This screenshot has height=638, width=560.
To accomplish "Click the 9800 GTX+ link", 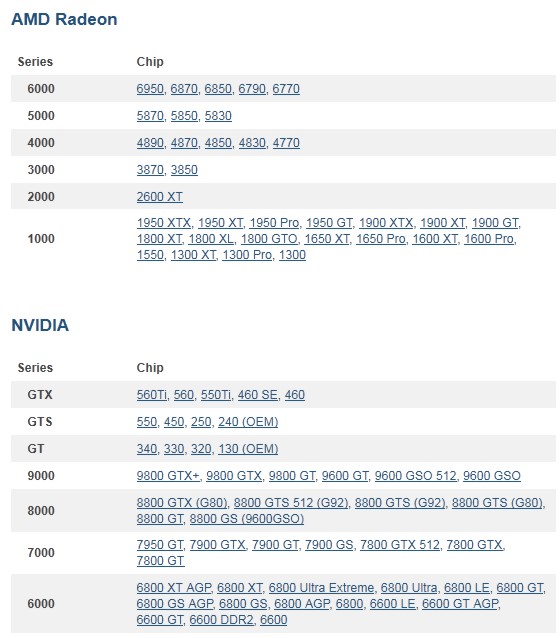I will click(168, 476).
